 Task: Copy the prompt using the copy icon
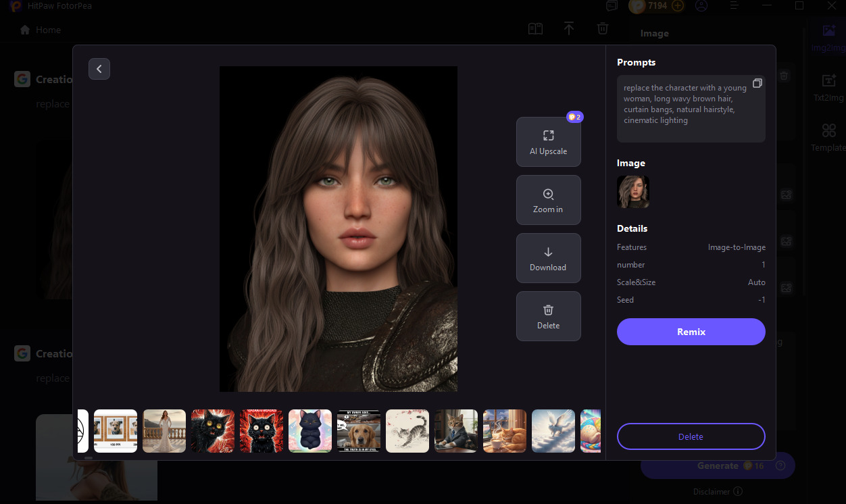pos(757,83)
